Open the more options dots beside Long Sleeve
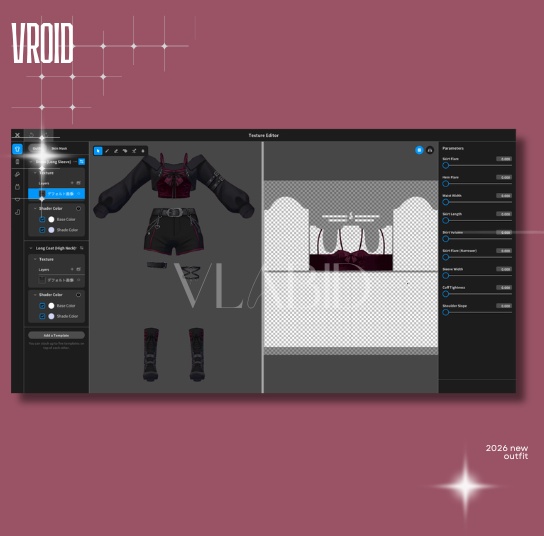 point(75,162)
